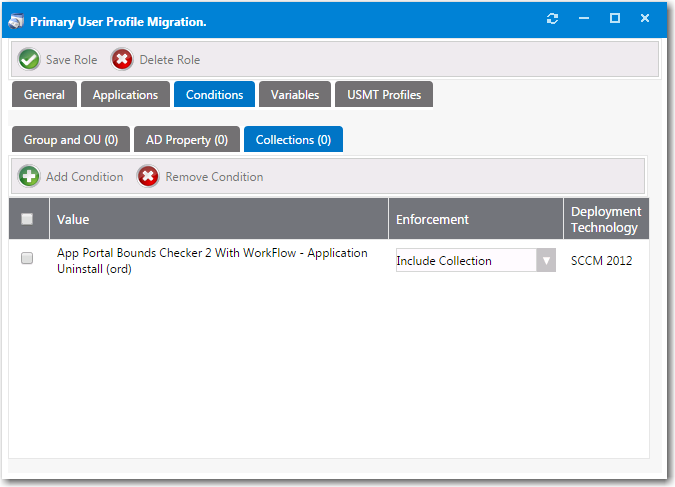Click the refresh icon in title bar

click(552, 19)
